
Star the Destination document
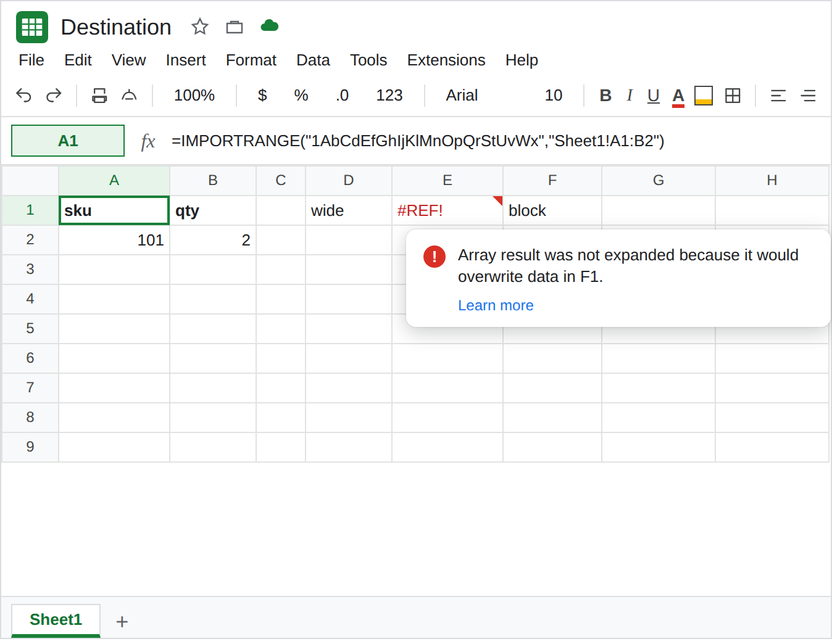point(200,27)
